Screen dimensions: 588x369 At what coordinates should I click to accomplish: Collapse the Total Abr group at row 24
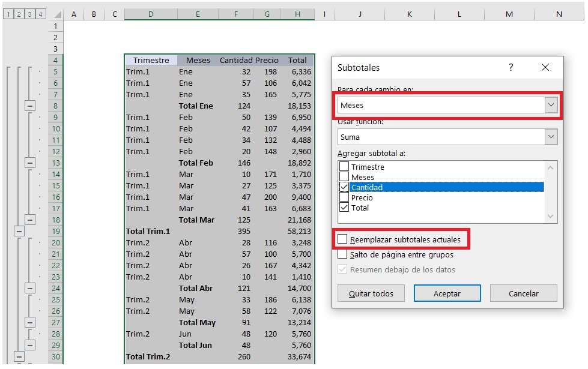point(30,288)
